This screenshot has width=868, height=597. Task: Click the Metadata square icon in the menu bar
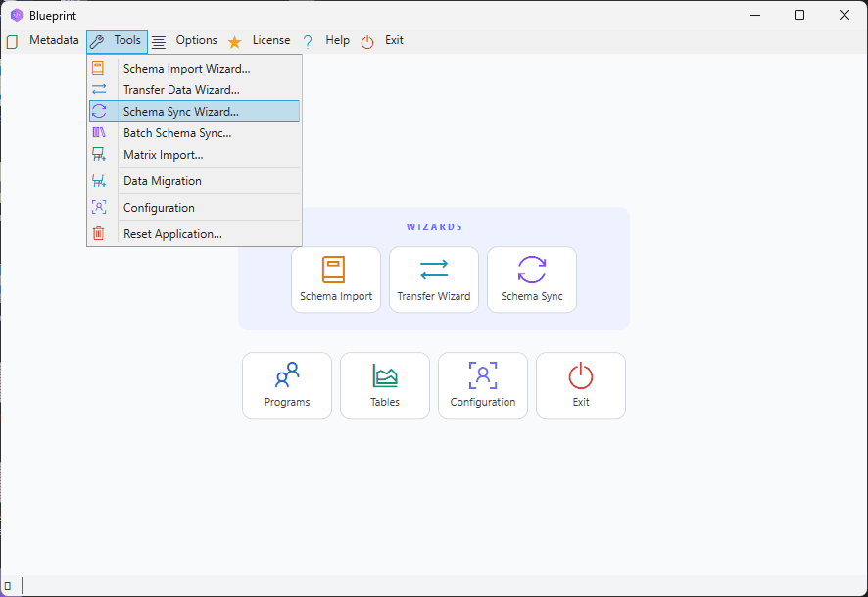(12, 41)
